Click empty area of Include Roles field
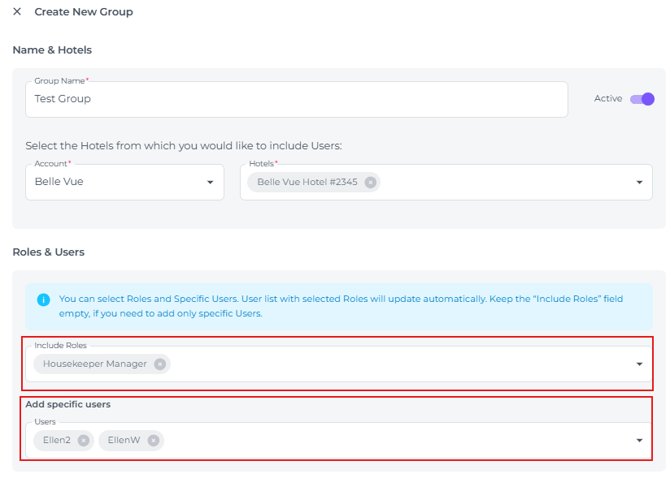 point(402,364)
